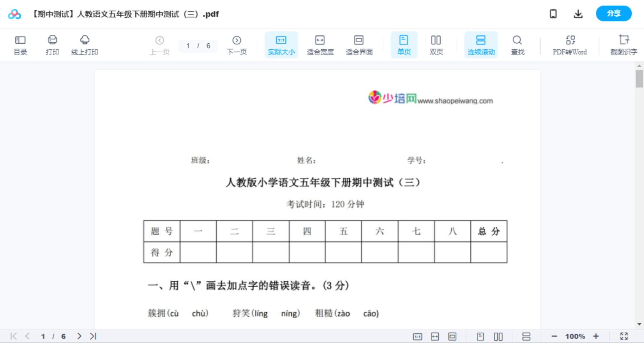Enable 适合宽度 fit-width display mode
This screenshot has width=644, height=343.
(x=320, y=45)
